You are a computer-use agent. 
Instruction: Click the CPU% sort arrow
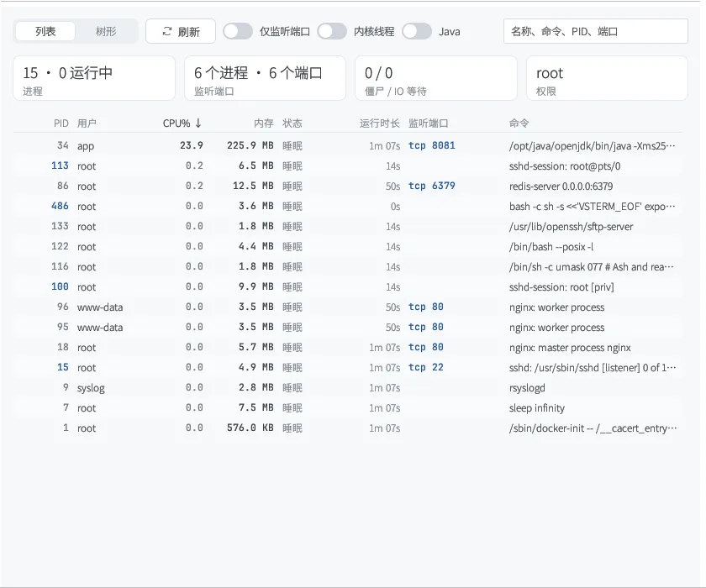(x=198, y=123)
